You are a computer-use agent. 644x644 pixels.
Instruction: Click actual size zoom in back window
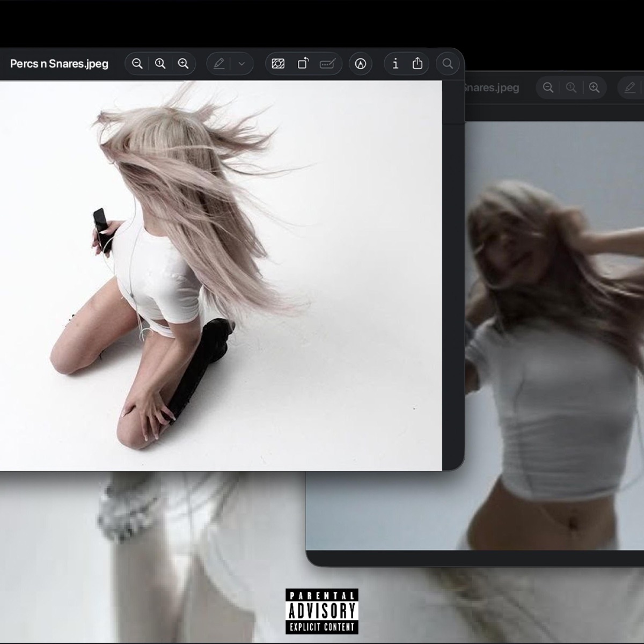click(x=571, y=87)
